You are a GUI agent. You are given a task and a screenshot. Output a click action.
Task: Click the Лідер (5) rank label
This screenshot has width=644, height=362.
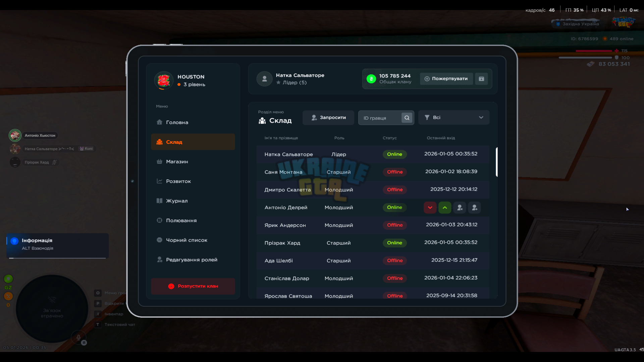click(x=294, y=82)
